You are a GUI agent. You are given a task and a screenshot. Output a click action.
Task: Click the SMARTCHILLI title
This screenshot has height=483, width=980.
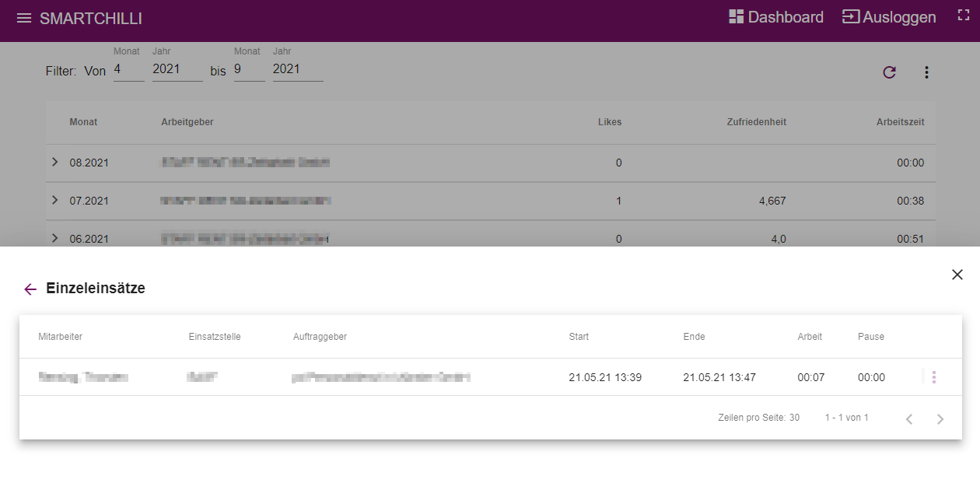(91, 19)
